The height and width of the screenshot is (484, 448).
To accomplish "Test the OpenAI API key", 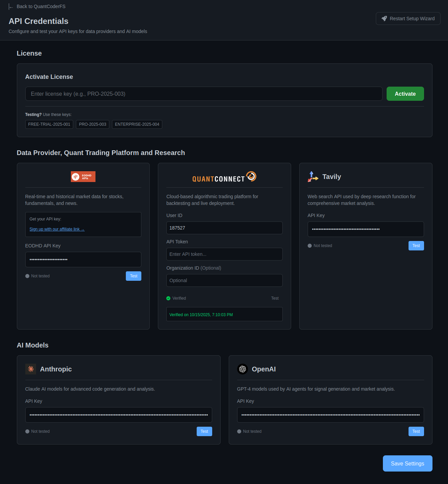I will pyautogui.click(x=416, y=431).
